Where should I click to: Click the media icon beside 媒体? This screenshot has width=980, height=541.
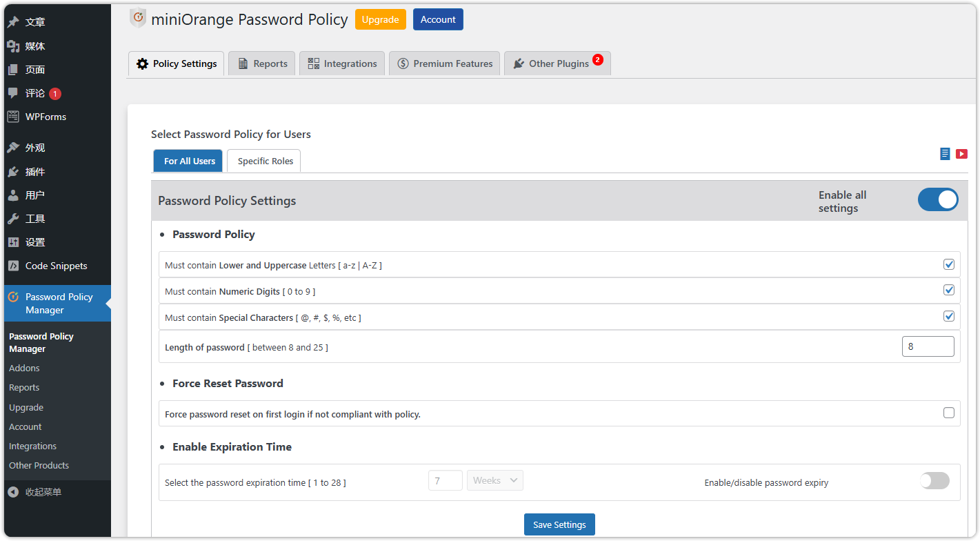(13, 46)
